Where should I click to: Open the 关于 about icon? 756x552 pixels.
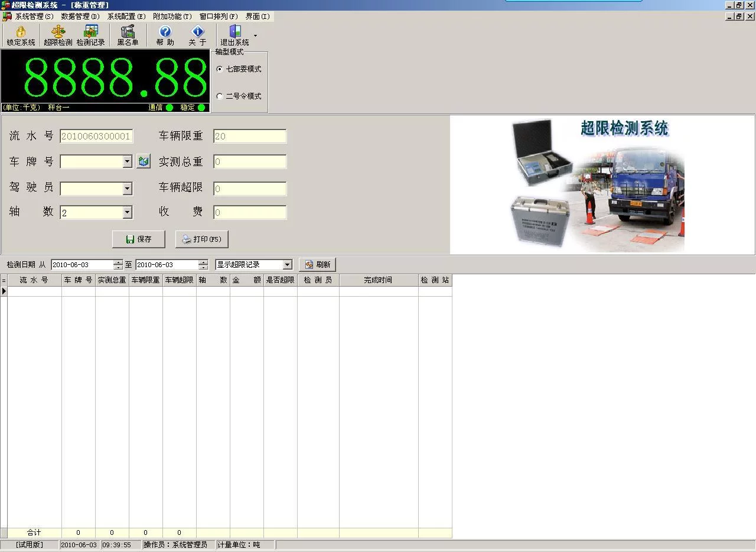coord(197,35)
